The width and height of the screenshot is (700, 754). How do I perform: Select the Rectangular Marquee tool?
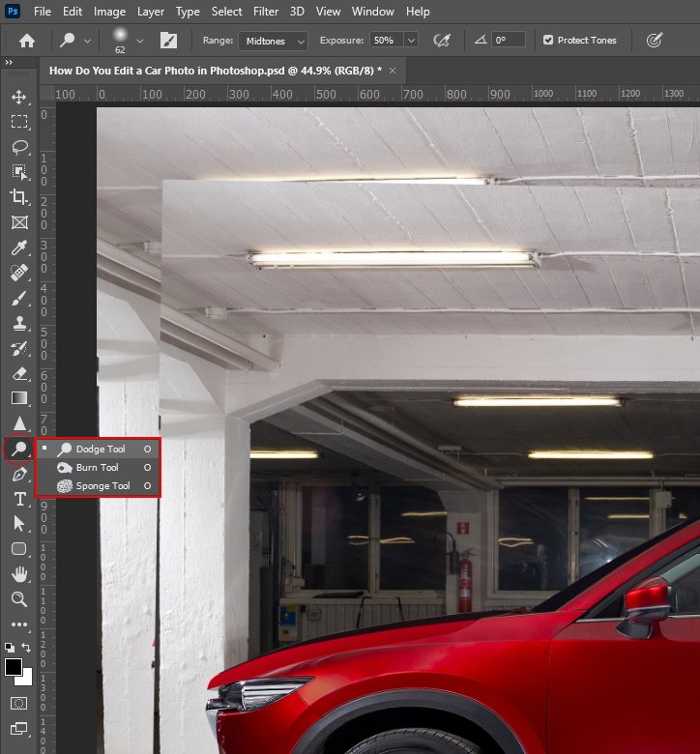coord(19,121)
